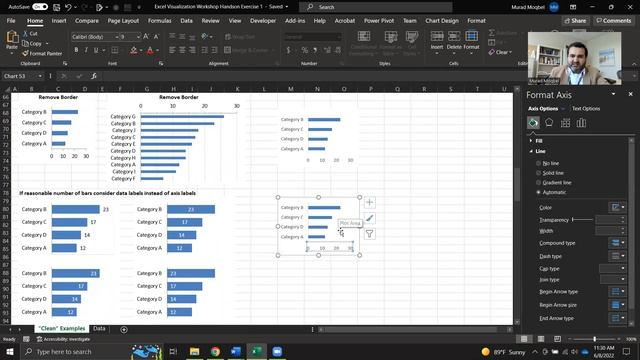Select the Gradient line radio option

point(538,183)
